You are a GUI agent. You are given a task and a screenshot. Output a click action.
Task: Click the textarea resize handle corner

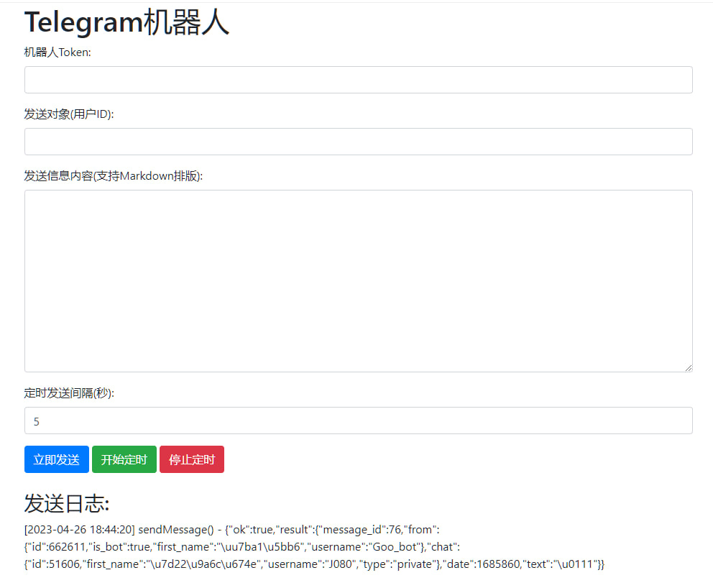pyautogui.click(x=688, y=367)
